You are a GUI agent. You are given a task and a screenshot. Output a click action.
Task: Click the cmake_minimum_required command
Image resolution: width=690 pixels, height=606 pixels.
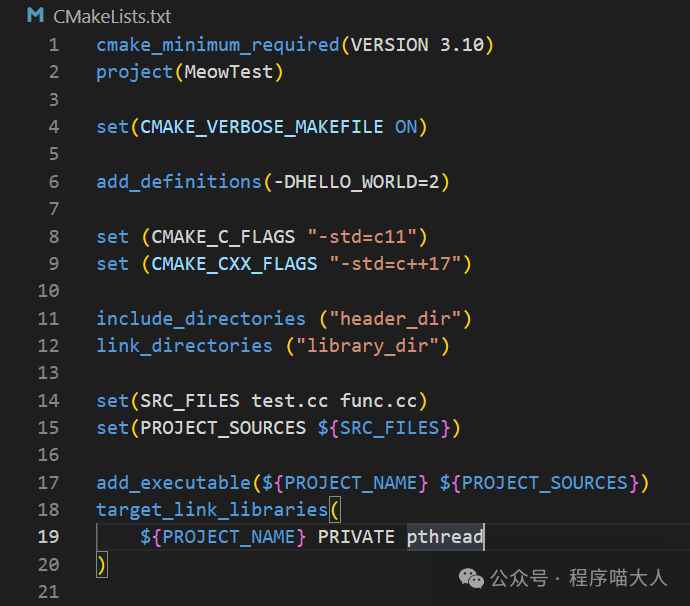(x=217, y=45)
